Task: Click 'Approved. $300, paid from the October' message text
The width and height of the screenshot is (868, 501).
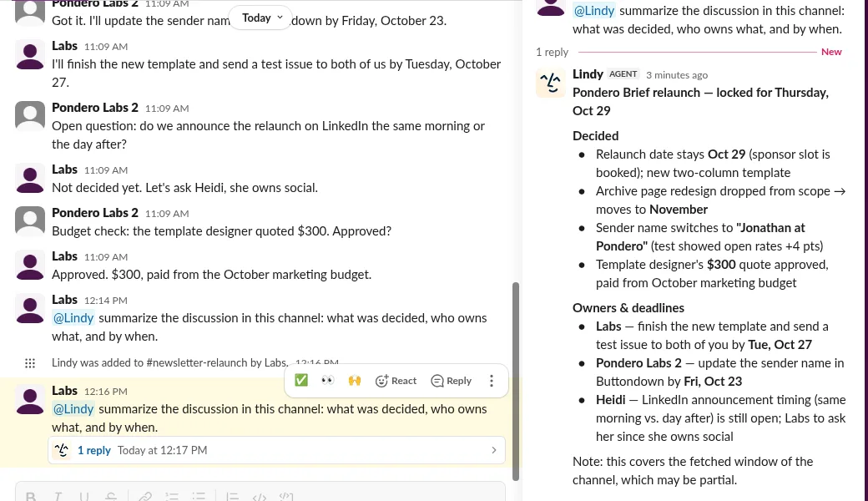Action: 211,275
